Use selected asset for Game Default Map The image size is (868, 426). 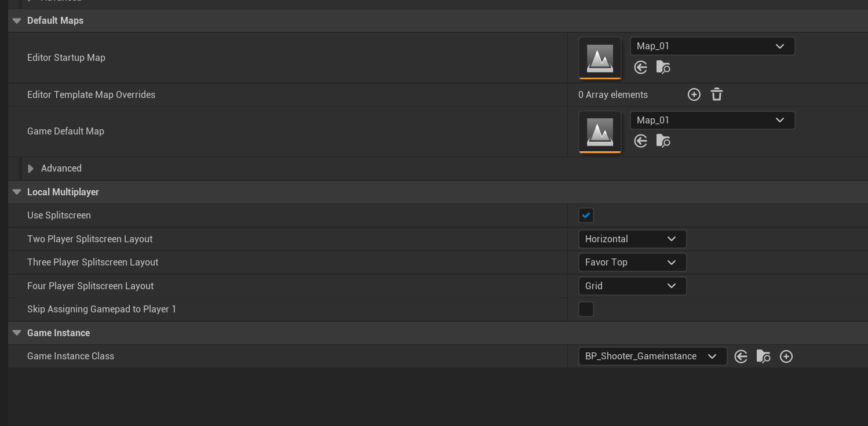click(x=640, y=141)
